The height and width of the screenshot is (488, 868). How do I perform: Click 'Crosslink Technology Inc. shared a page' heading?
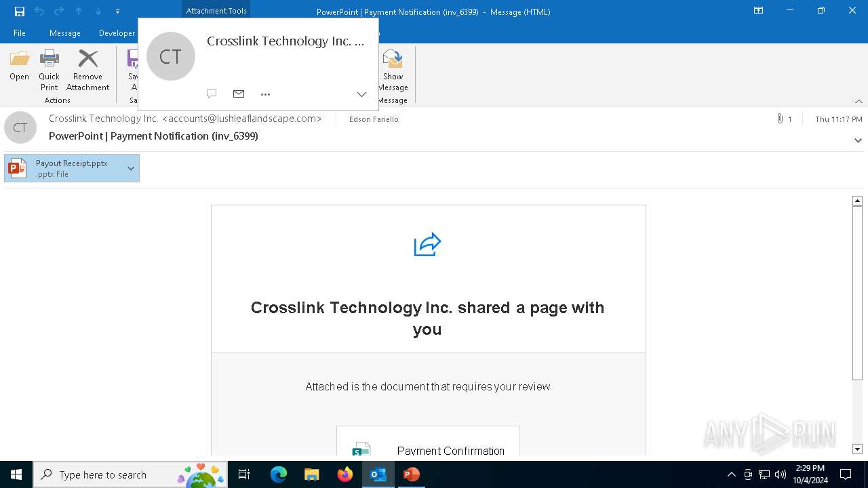pyautogui.click(x=427, y=319)
